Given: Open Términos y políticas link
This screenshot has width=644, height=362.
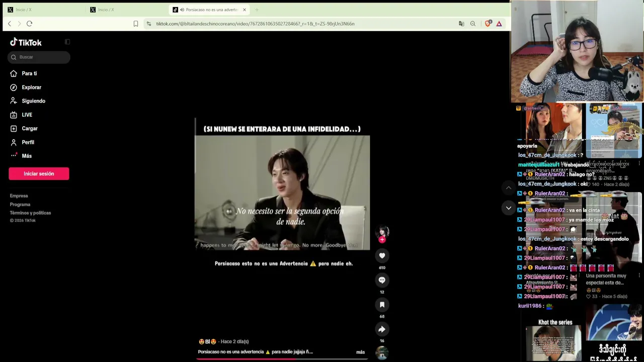Looking at the screenshot, I should pyautogui.click(x=30, y=213).
